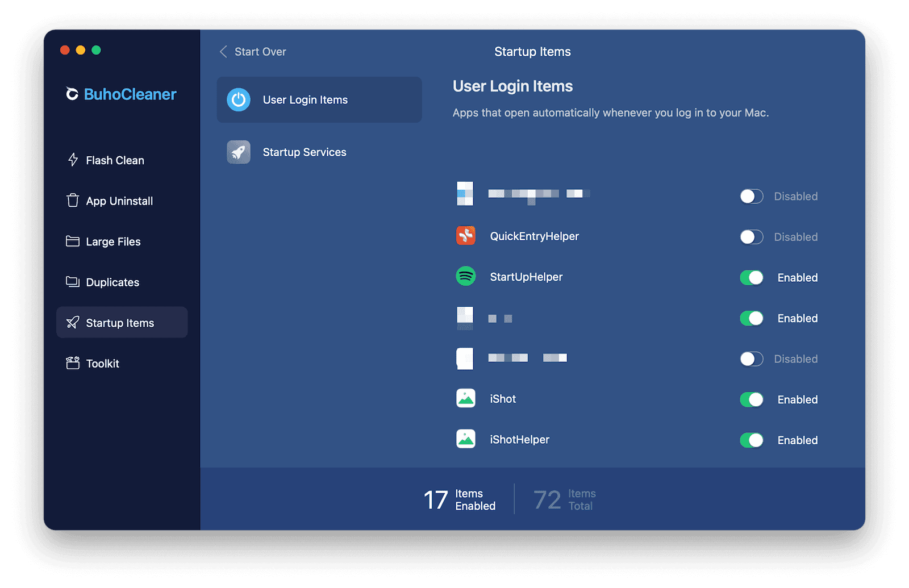The height and width of the screenshot is (588, 909).
Task: Open the Toolkit sidebar icon
Action: click(x=73, y=363)
